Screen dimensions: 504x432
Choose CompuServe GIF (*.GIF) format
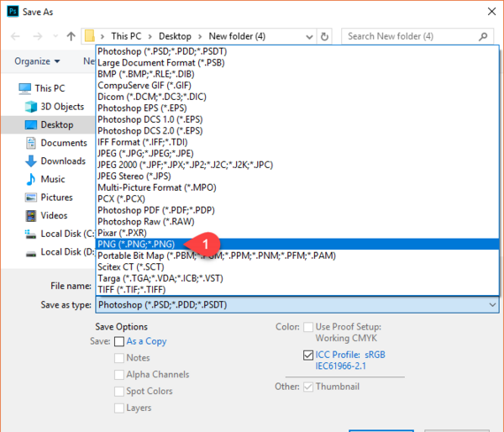tap(297, 86)
